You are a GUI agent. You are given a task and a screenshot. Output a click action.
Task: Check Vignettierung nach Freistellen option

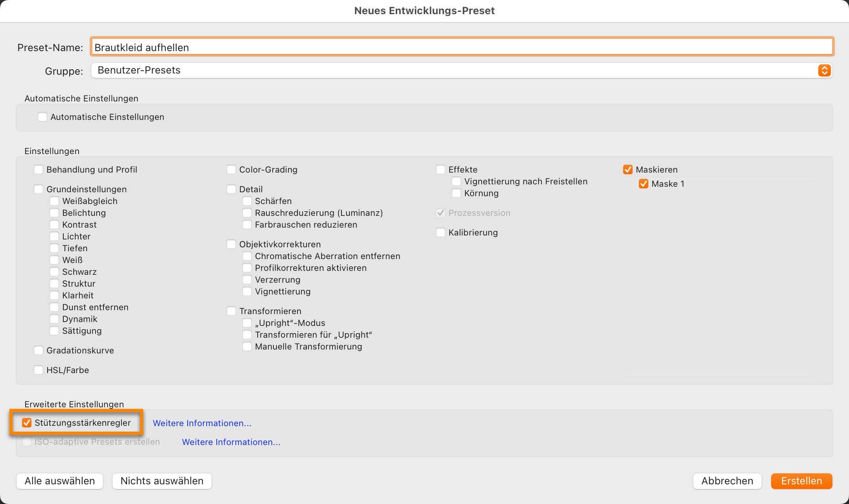[x=456, y=181]
